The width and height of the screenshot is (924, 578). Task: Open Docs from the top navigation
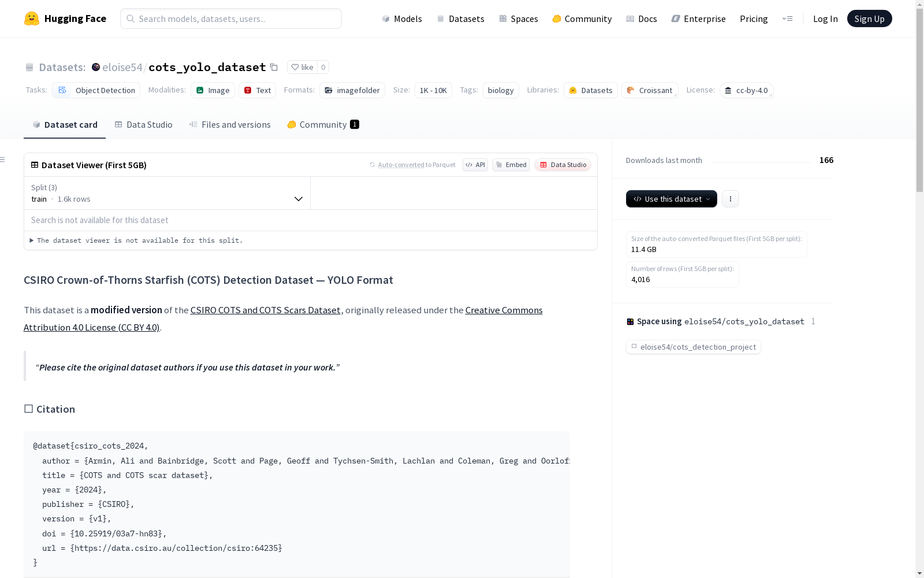point(642,18)
